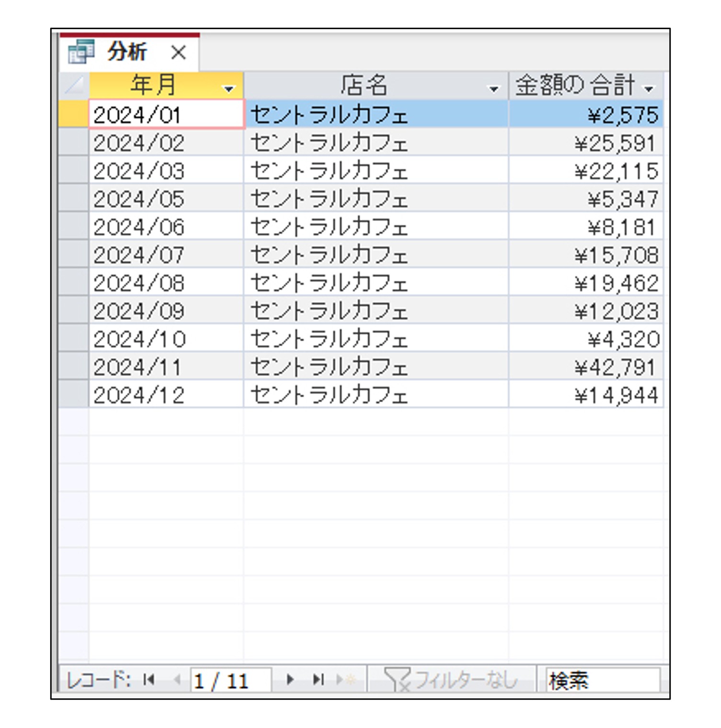Select the row selector for 2024/02 record

(x=74, y=142)
